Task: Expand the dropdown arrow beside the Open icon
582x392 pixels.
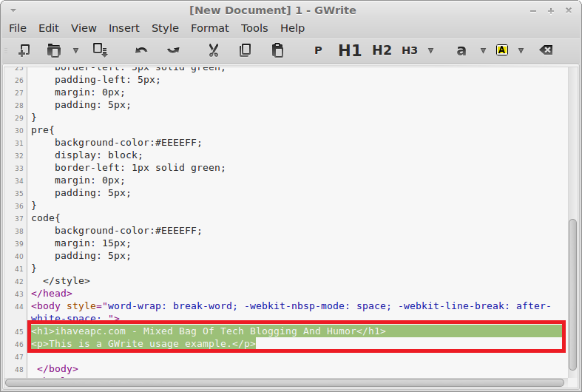Action: pos(75,50)
